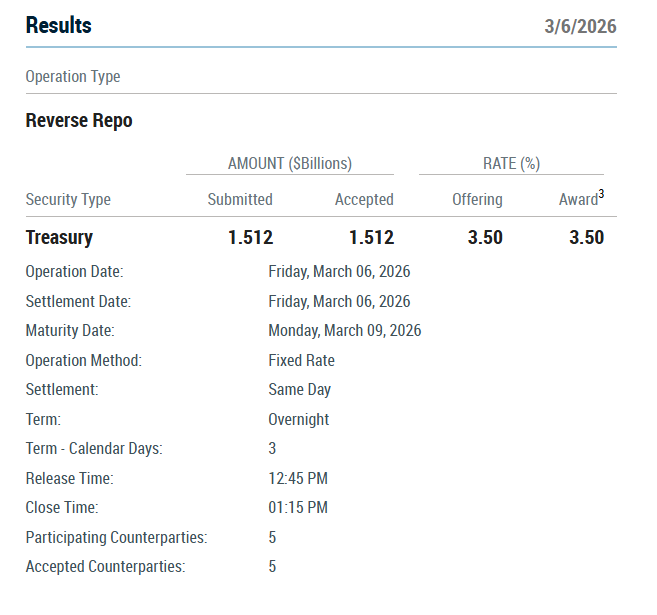Click the AMOUNT ($Billions) column group header
Viewport: 657px width, 615px height.
290,163
